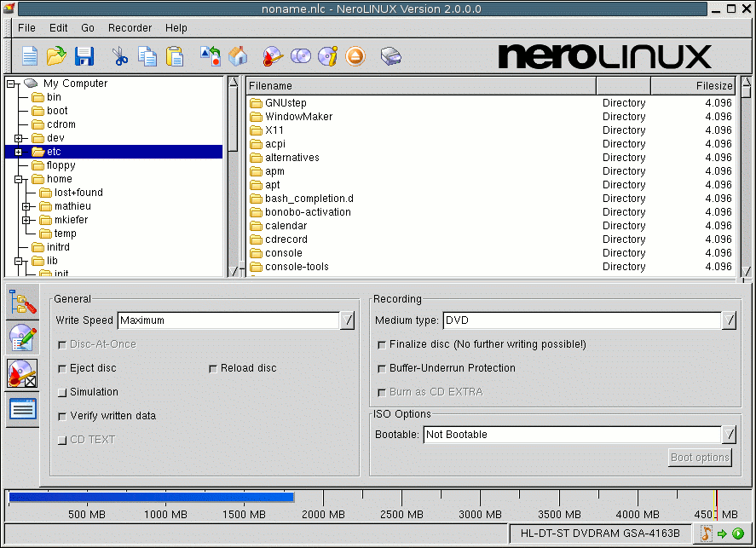This screenshot has width=756, height=548.
Task: Click the music note status bar icon
Action: (707, 533)
